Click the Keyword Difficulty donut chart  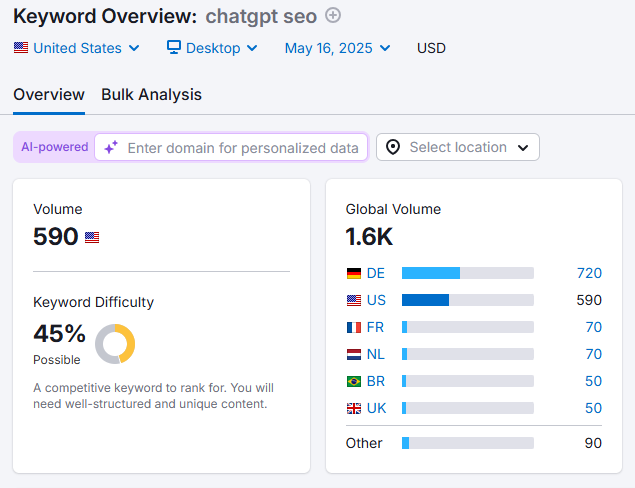(x=115, y=344)
